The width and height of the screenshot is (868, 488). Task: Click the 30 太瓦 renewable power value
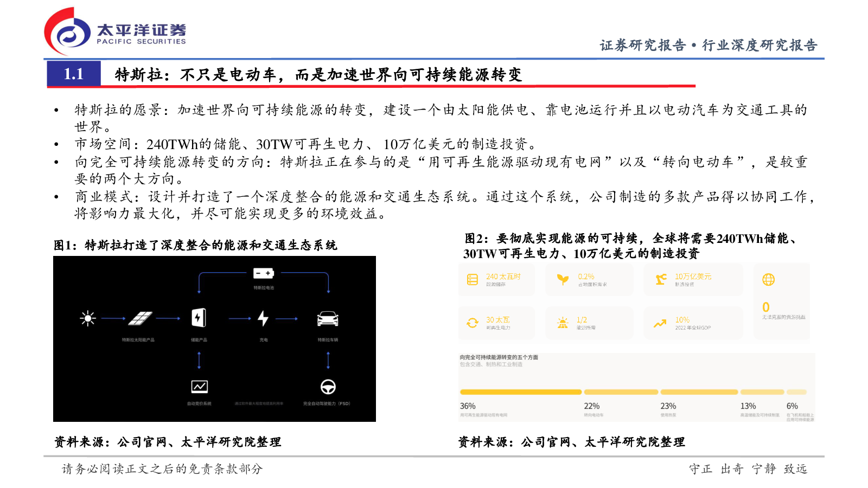498,320
